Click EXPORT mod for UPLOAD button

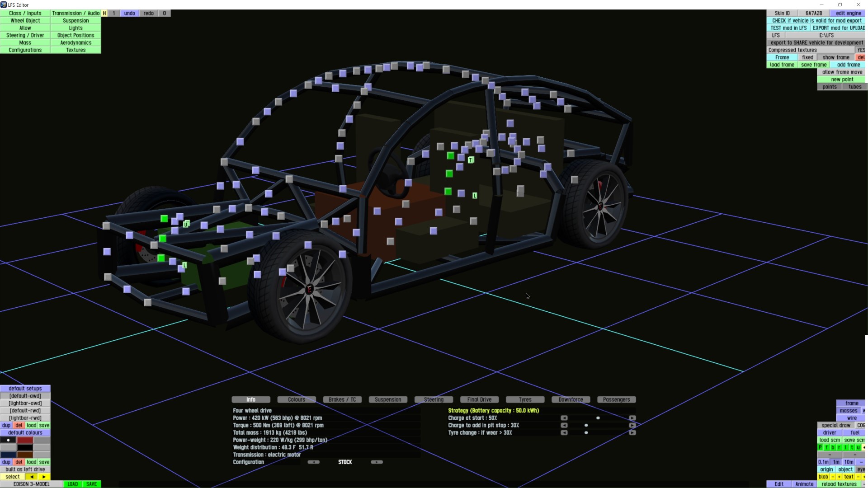(838, 28)
